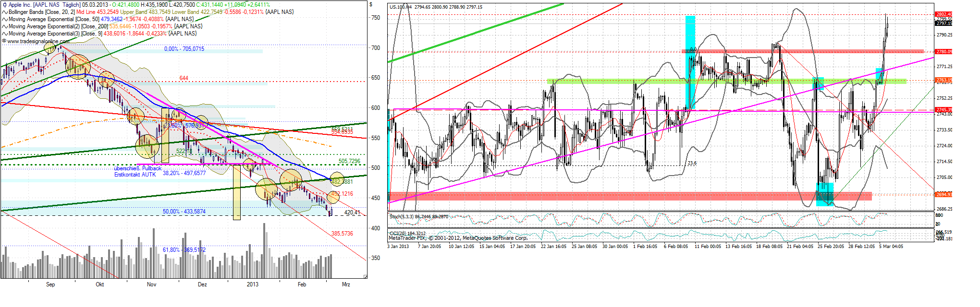Select the Upper Band 483,7549 value
This screenshot has height=307, width=980.
point(145,12)
